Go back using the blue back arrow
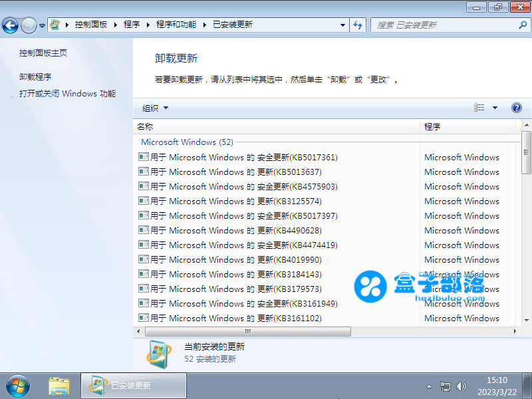The width and height of the screenshot is (532, 399). tap(10, 25)
